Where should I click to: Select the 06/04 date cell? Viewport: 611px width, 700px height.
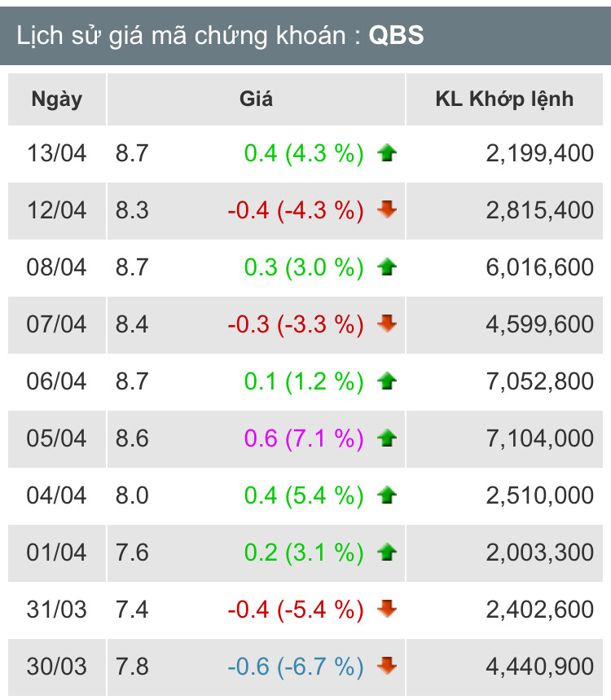tap(57, 381)
